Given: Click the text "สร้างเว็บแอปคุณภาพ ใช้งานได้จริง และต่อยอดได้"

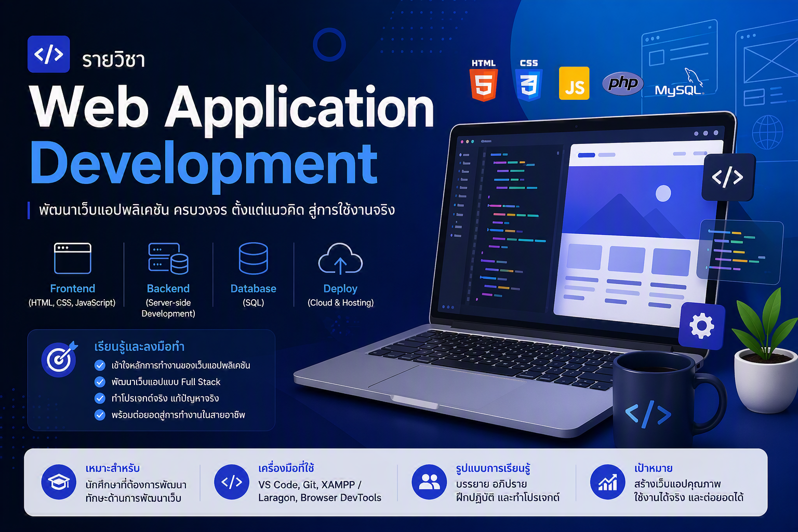Looking at the screenshot, I should (689, 491).
